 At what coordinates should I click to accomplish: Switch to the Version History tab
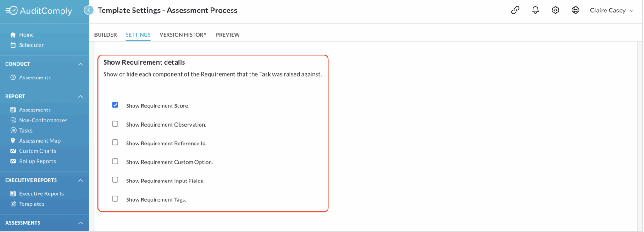pos(183,35)
